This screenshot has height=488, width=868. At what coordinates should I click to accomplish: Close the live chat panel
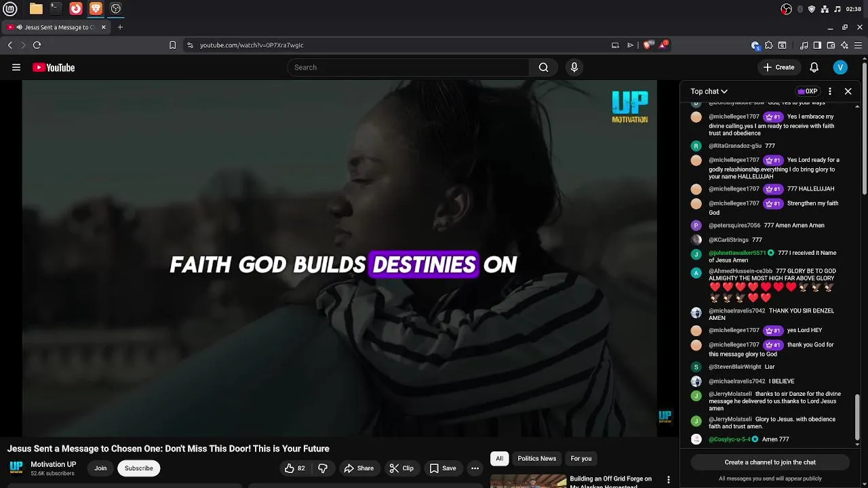848,91
